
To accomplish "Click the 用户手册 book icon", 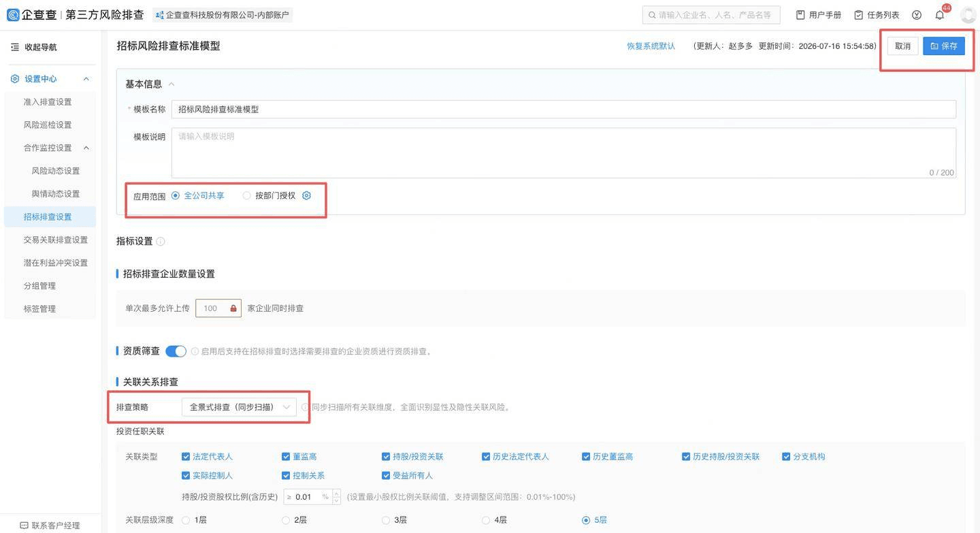I will [x=800, y=15].
